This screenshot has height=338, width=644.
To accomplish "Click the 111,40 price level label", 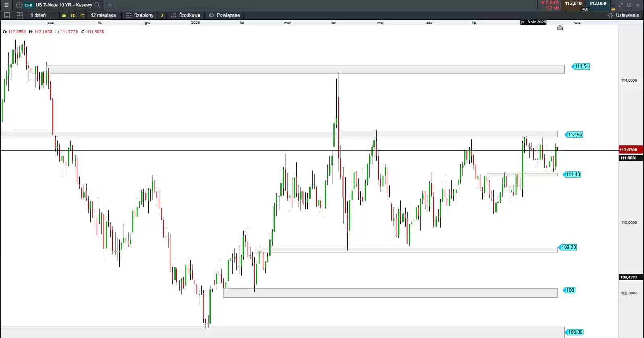I will [x=572, y=174].
